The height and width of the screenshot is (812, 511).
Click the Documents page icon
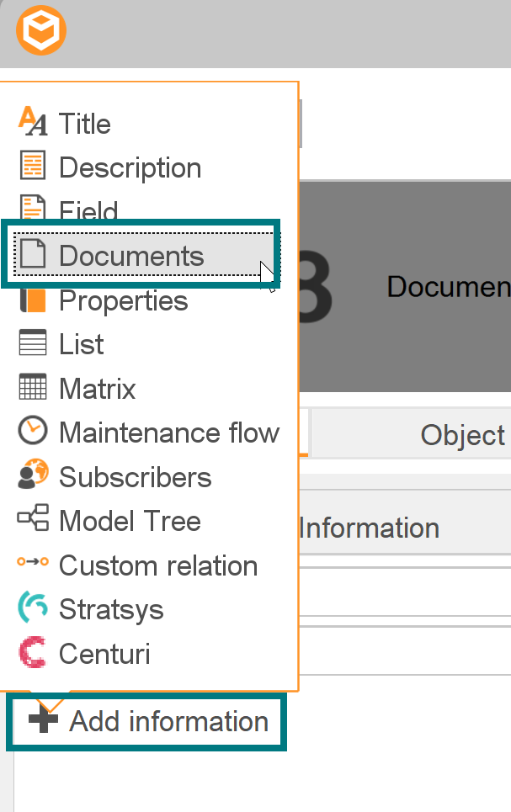click(x=33, y=254)
